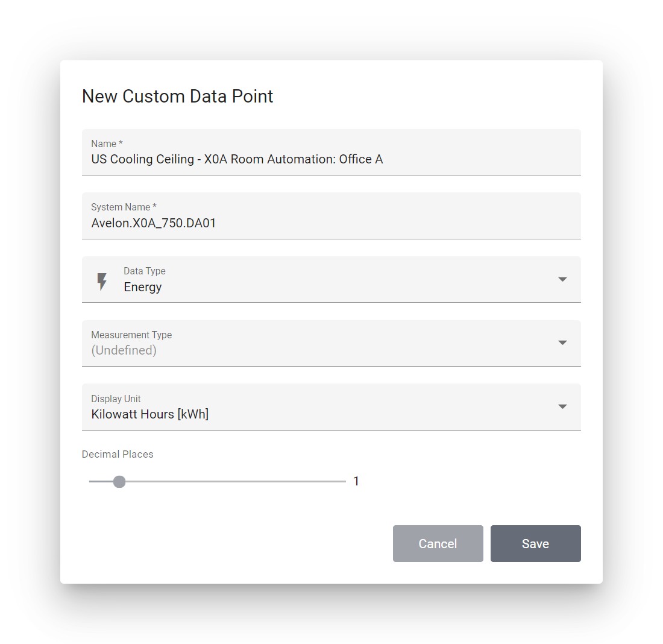The height and width of the screenshot is (644, 663).
Task: Open the Display Unit dropdown arrow
Action: [x=562, y=406]
